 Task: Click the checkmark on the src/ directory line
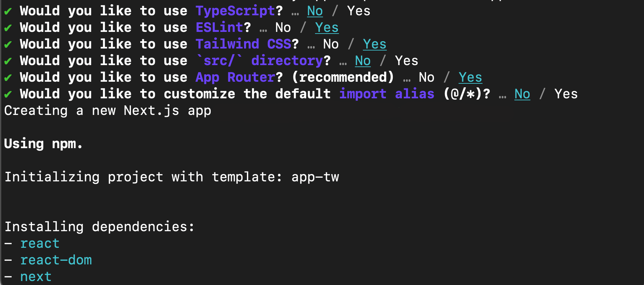tap(8, 61)
